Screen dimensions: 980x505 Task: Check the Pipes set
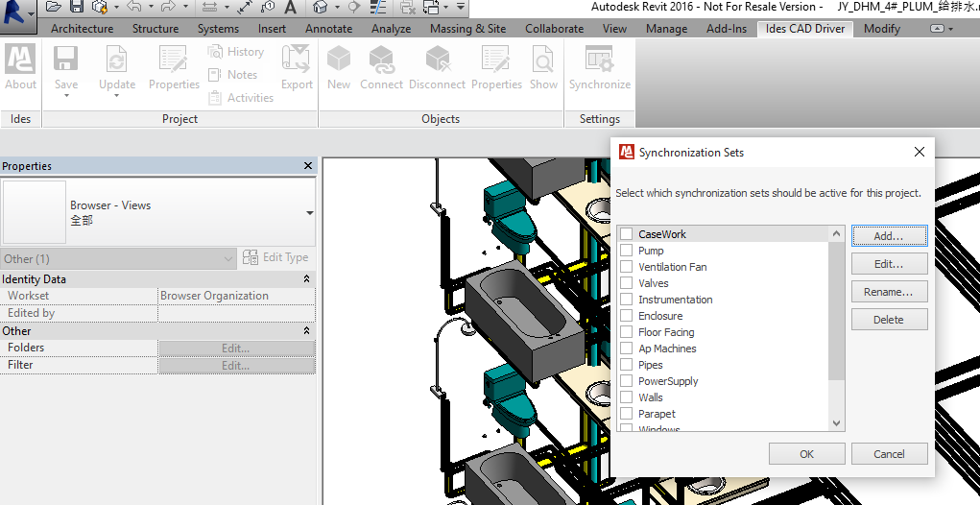tap(626, 365)
